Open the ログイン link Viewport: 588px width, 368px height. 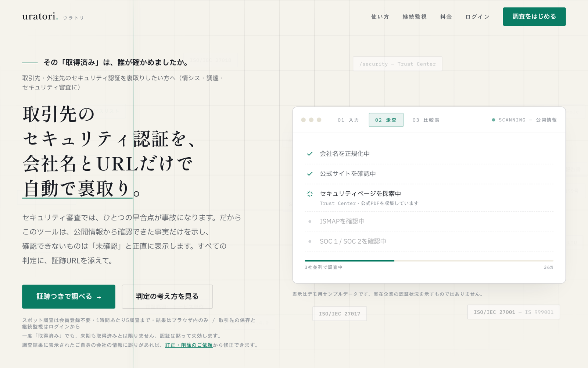coord(477,17)
